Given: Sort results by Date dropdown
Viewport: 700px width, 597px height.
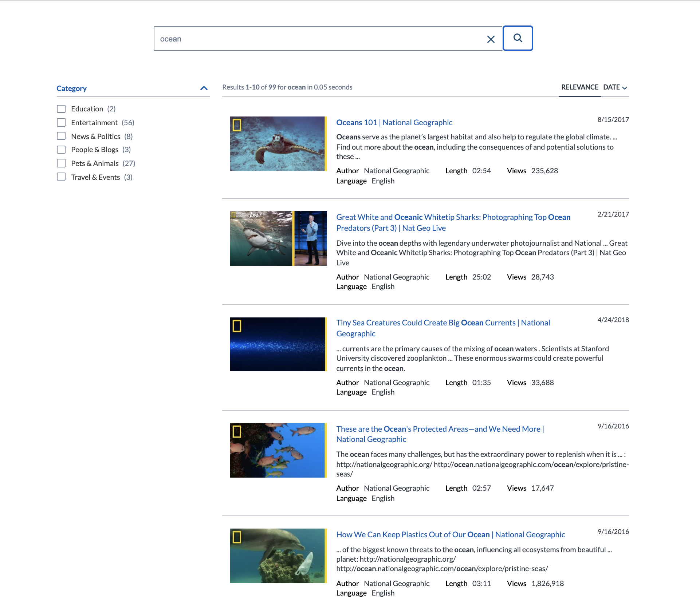Looking at the screenshot, I should tap(615, 87).
